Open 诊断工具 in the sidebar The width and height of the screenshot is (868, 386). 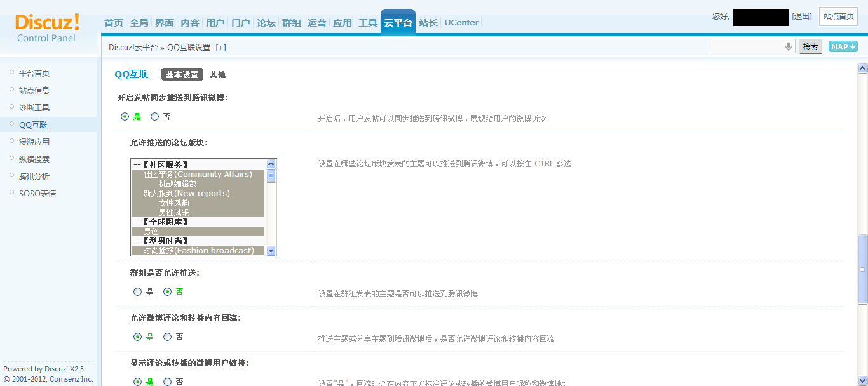coord(34,107)
